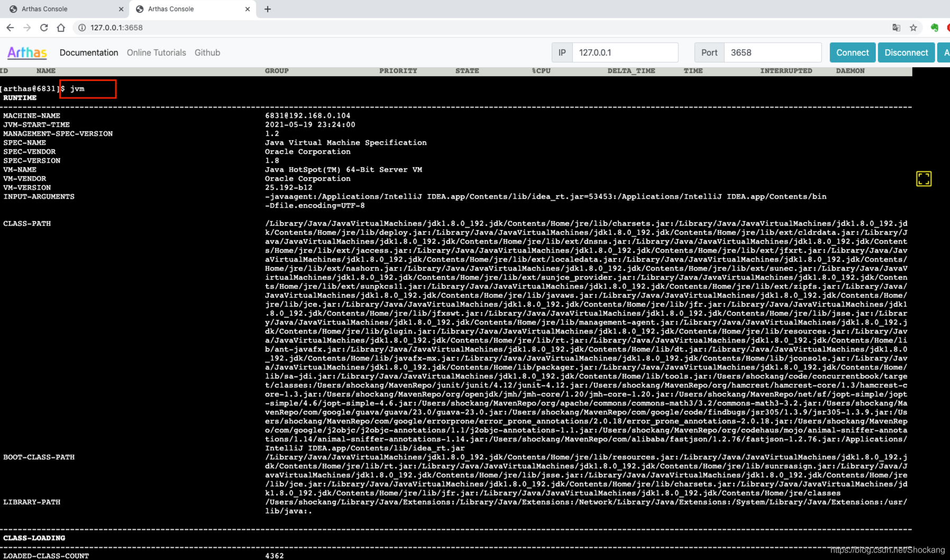Bookmark this page with the star icon
This screenshot has height=560, width=950.
coord(913,27)
